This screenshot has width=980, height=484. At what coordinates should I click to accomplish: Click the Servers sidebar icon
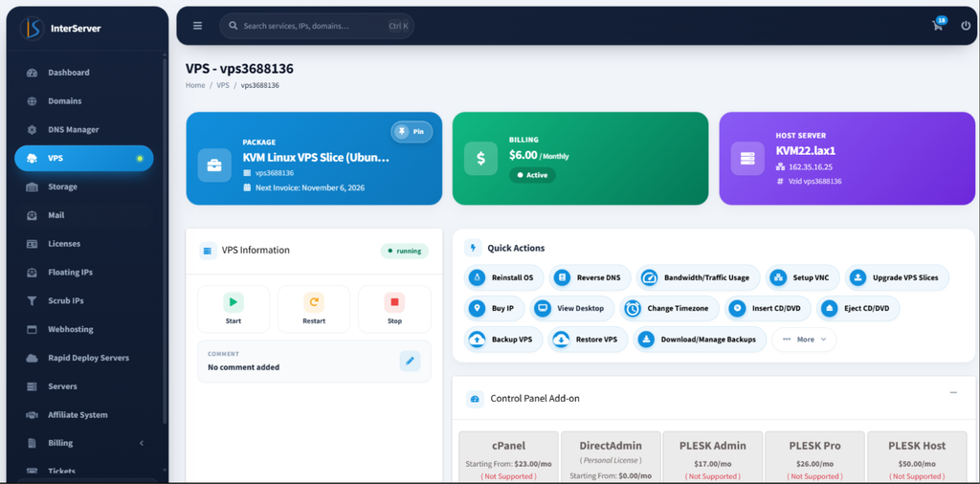click(x=32, y=386)
